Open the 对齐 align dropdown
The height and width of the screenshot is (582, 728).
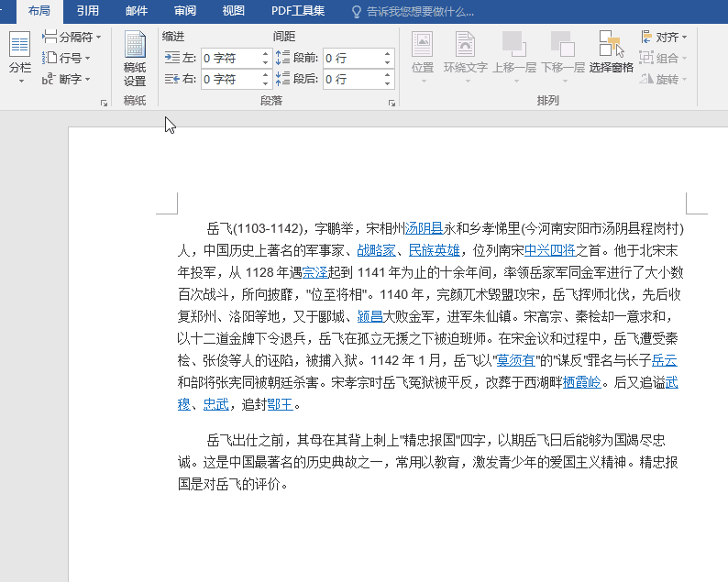664,37
